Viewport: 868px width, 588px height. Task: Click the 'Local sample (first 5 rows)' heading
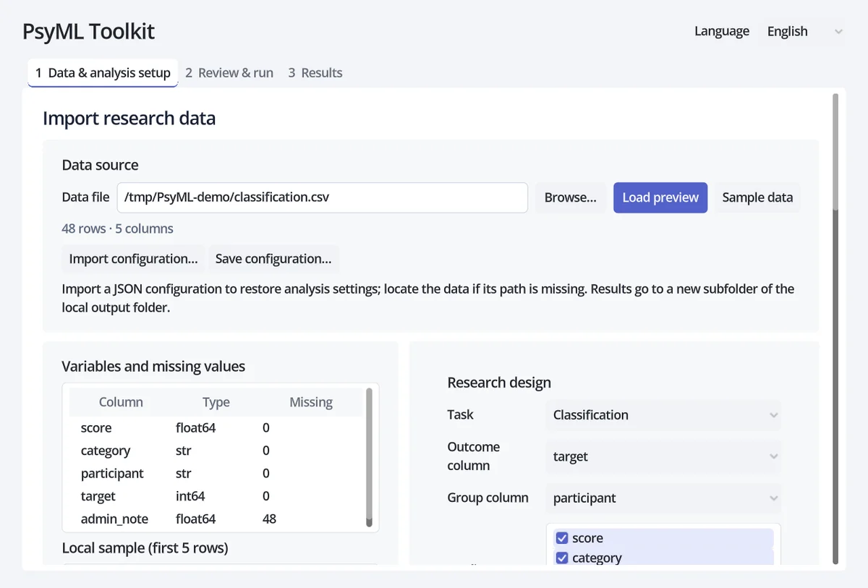(x=145, y=548)
